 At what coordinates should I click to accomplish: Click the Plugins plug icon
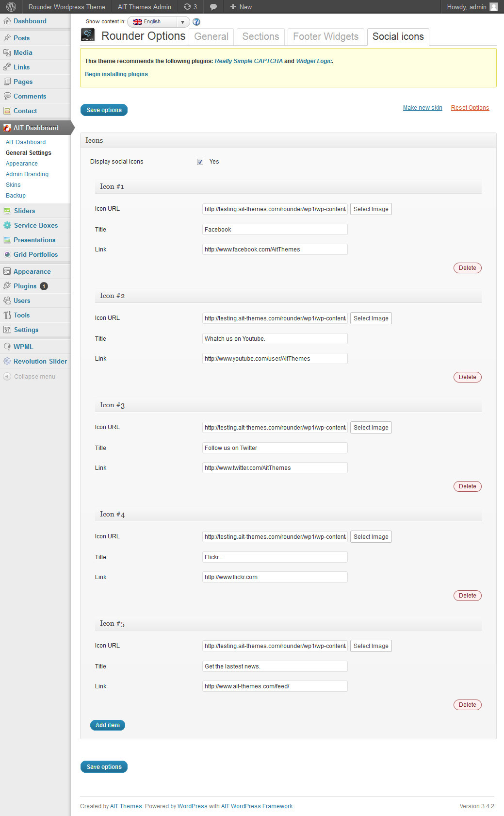(7, 286)
